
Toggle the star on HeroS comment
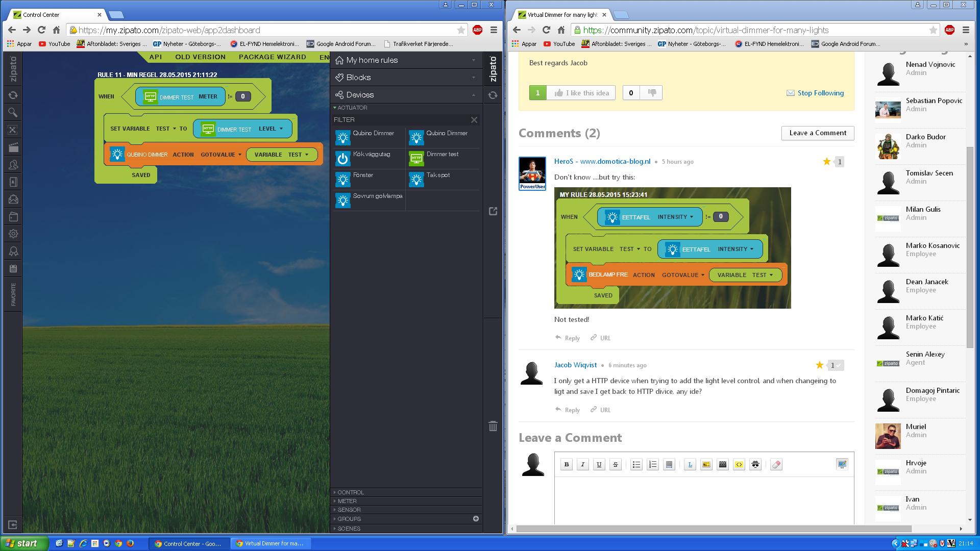click(x=826, y=162)
